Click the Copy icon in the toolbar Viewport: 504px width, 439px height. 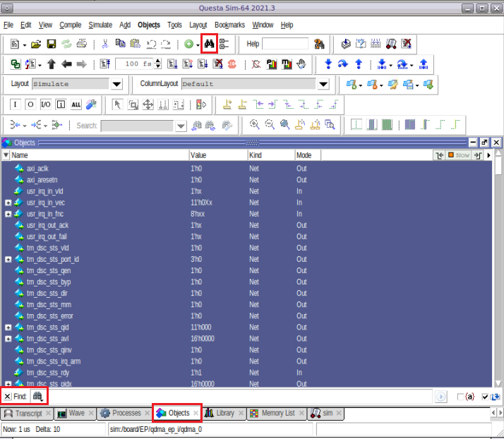[121, 44]
